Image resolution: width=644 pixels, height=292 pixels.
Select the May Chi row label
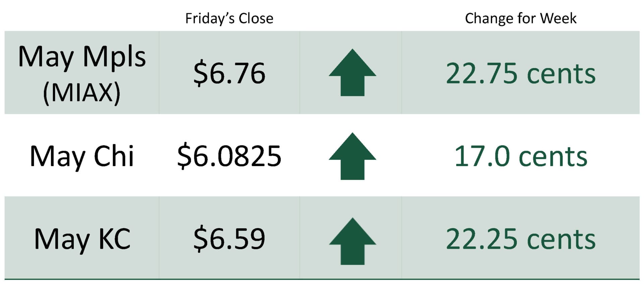pos(82,156)
